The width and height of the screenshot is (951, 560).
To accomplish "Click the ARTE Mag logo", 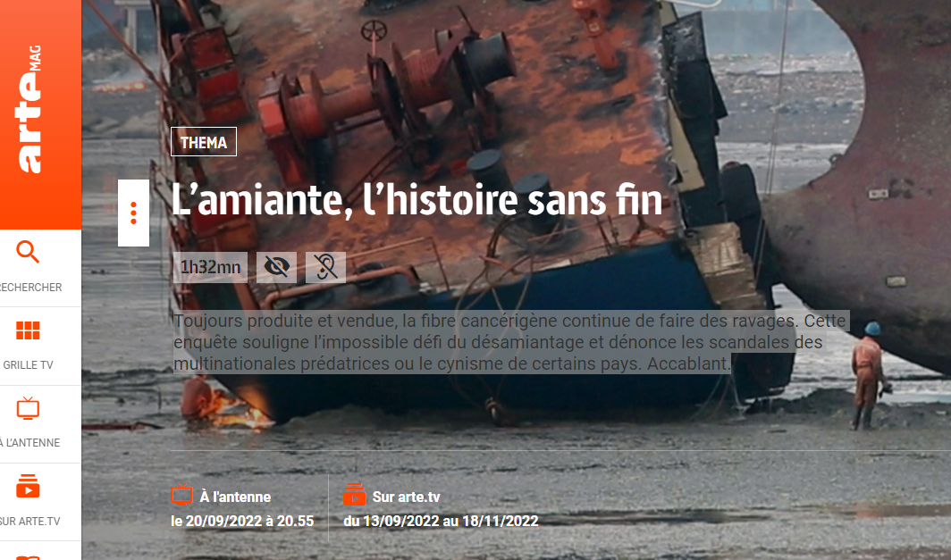I will (x=29, y=109).
